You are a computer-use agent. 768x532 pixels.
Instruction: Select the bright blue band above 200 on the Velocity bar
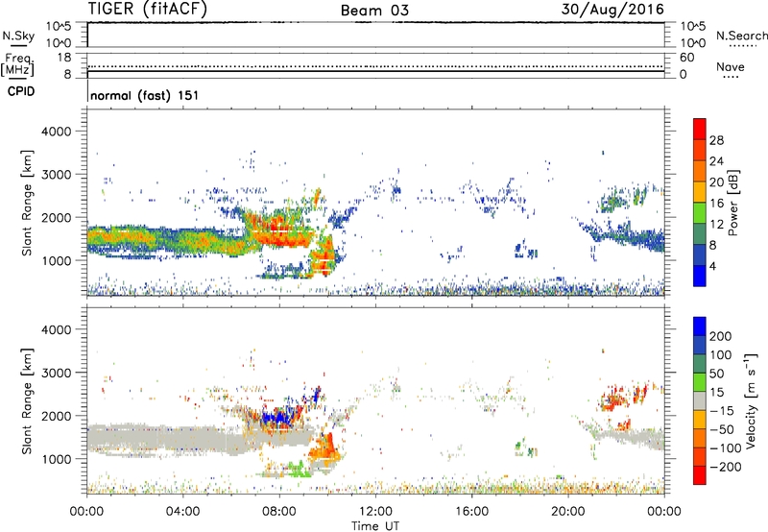[700, 326]
